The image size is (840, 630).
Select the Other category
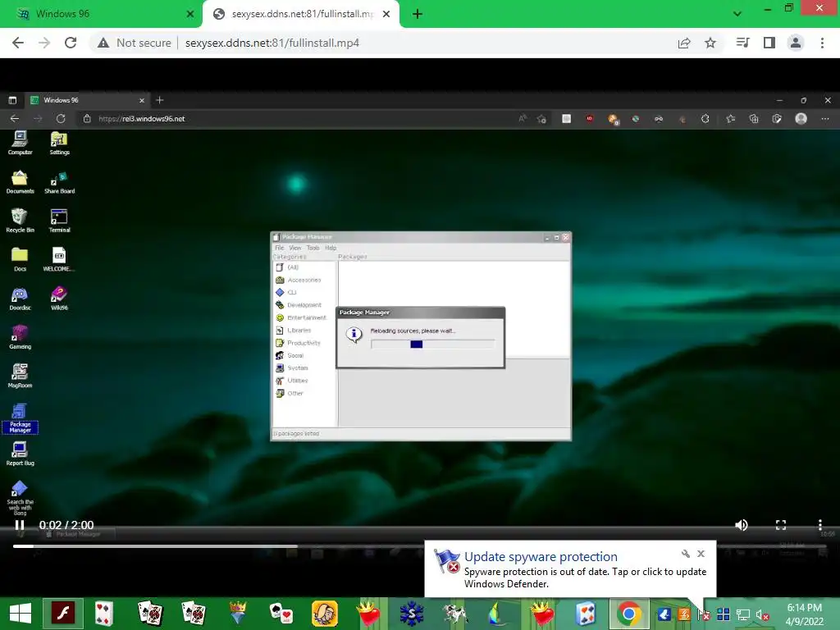290,393
